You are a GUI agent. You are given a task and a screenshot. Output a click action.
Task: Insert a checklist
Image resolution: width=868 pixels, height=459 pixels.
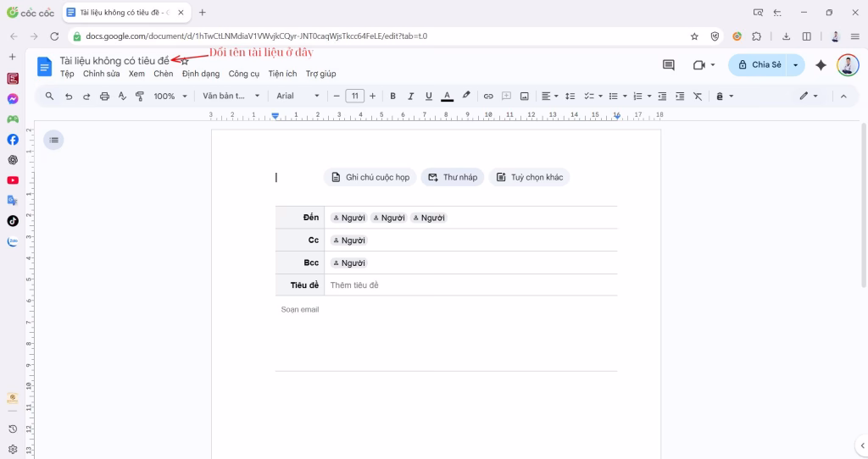(589, 97)
